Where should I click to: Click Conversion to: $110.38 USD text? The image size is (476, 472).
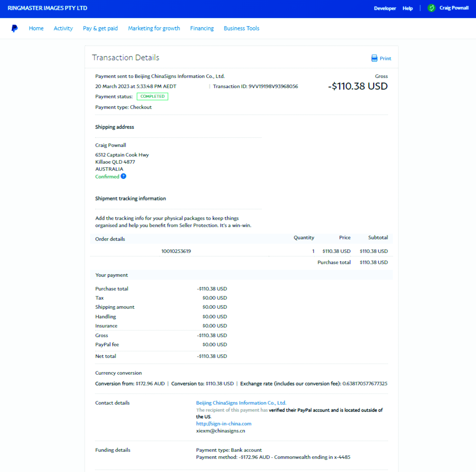tap(203, 384)
